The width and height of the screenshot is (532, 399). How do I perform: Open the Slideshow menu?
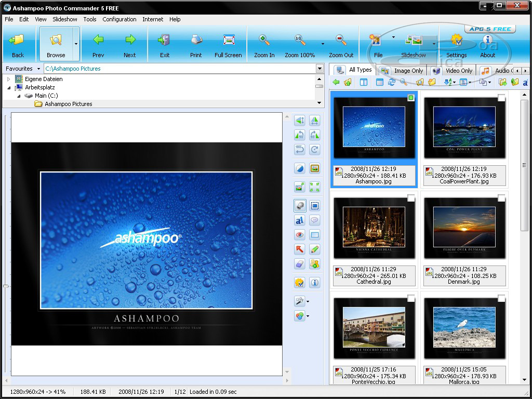click(x=64, y=19)
